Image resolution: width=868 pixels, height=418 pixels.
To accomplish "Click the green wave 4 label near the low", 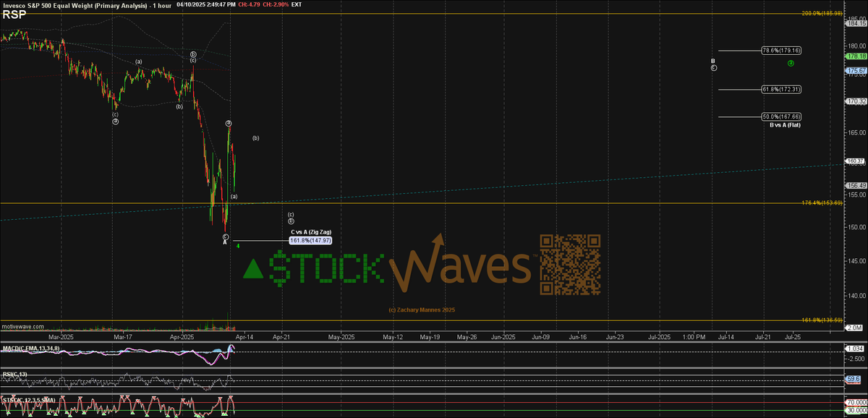I will [238, 245].
